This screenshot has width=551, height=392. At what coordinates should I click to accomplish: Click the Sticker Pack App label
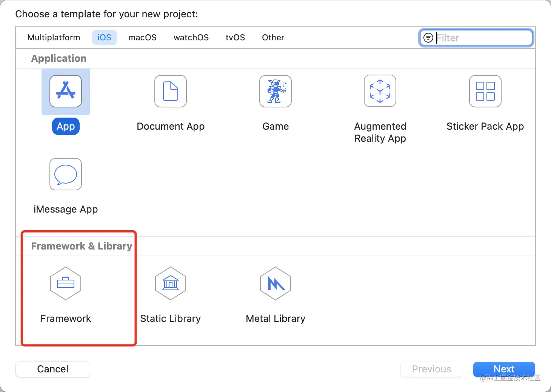pos(485,126)
